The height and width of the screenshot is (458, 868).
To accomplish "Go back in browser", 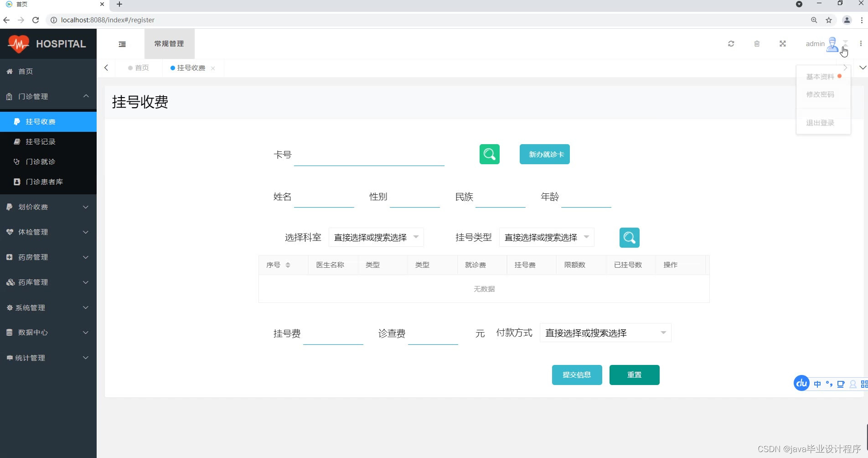I will point(6,20).
